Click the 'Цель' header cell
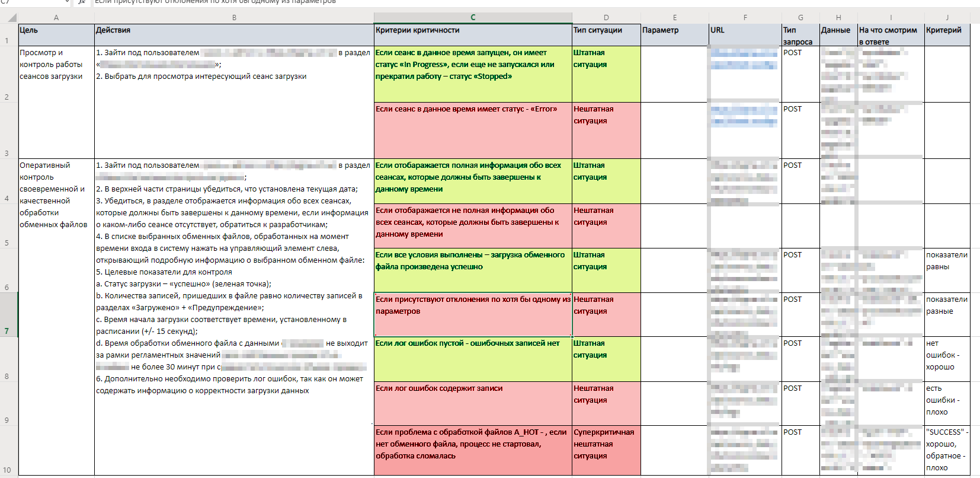The image size is (980, 478). pyautogui.click(x=56, y=35)
